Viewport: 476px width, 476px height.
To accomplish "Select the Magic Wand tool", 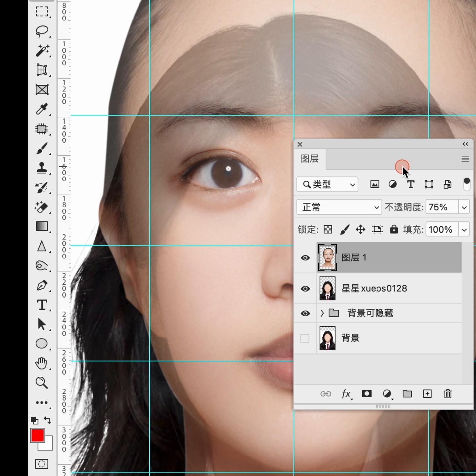I will pos(42,51).
